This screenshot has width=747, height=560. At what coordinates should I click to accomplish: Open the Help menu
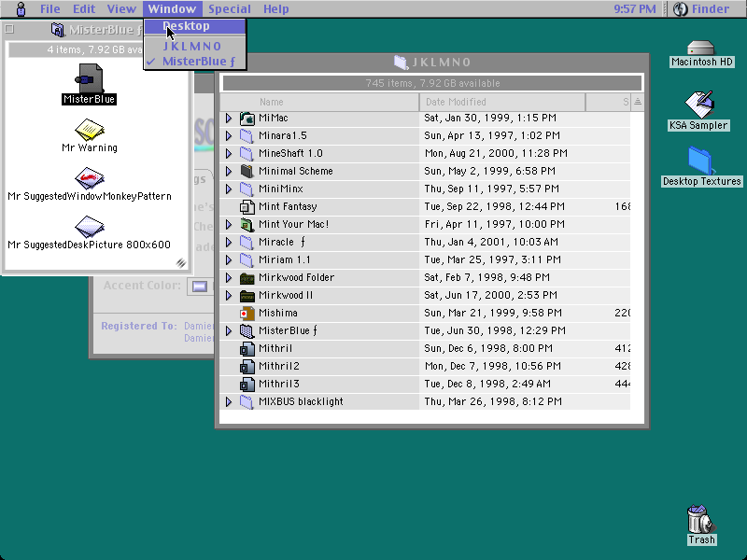(276, 8)
